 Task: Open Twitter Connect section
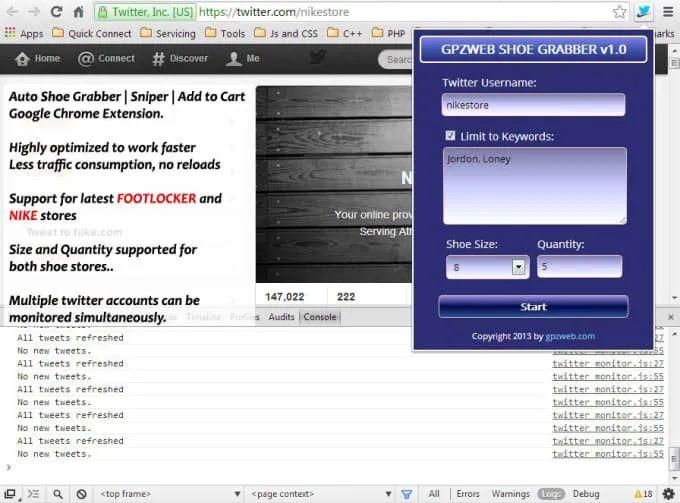click(x=106, y=59)
